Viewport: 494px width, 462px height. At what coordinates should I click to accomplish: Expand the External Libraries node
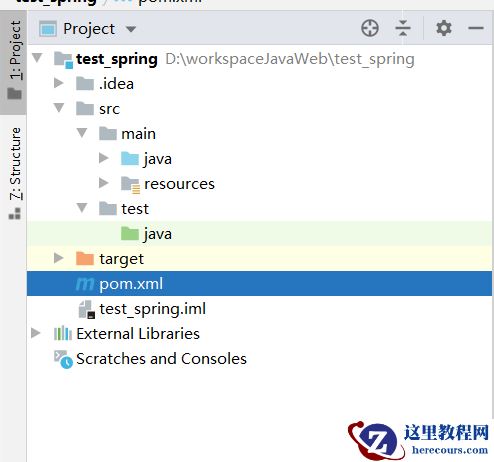(x=36, y=333)
